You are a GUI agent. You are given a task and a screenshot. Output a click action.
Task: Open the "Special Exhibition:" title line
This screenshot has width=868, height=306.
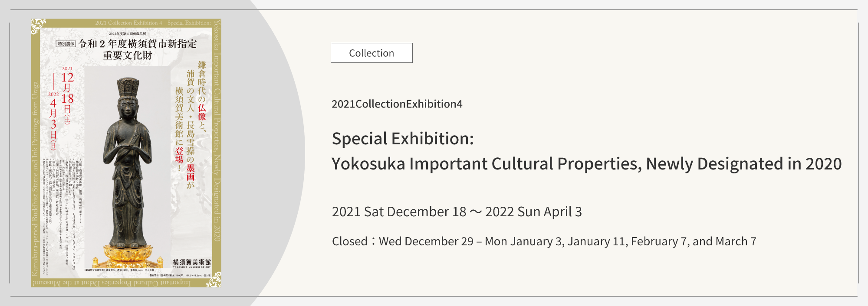pyautogui.click(x=403, y=139)
